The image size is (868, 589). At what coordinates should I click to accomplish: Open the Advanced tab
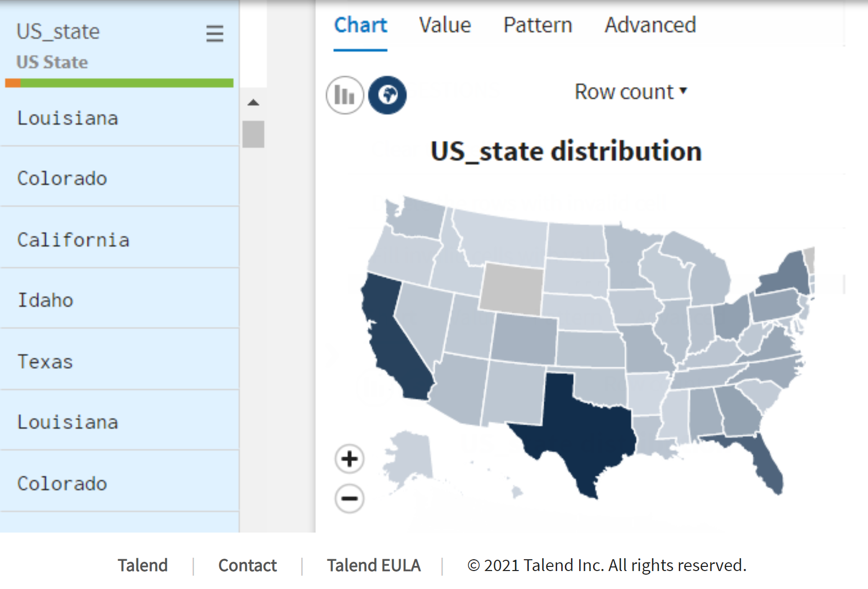pyautogui.click(x=650, y=25)
